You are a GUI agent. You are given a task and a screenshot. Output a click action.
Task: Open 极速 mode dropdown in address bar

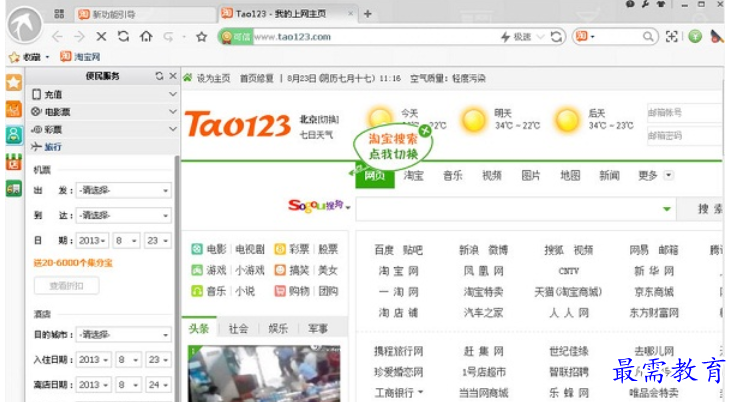[541, 37]
